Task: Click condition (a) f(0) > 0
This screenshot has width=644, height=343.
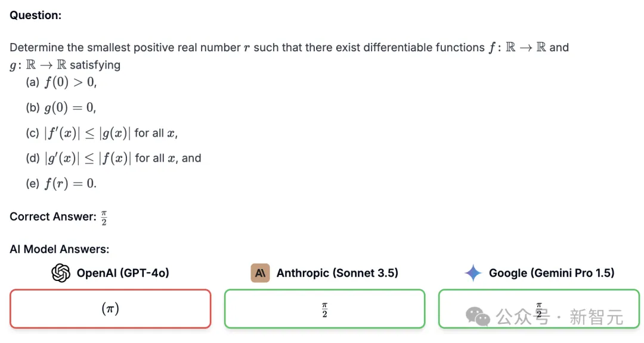Action: coord(61,82)
